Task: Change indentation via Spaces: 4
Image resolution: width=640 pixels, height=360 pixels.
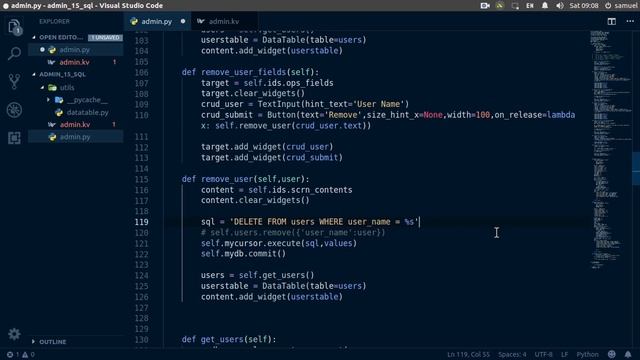Action: (x=512, y=354)
